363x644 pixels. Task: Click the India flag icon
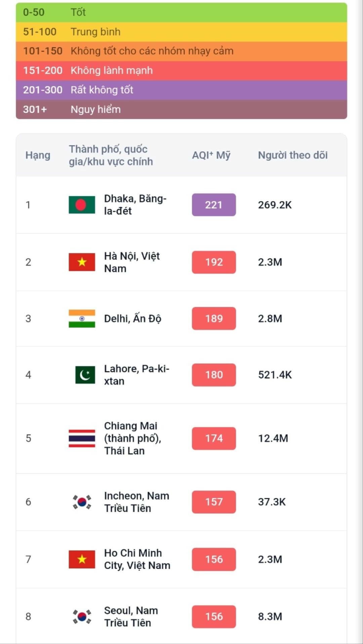click(x=82, y=318)
